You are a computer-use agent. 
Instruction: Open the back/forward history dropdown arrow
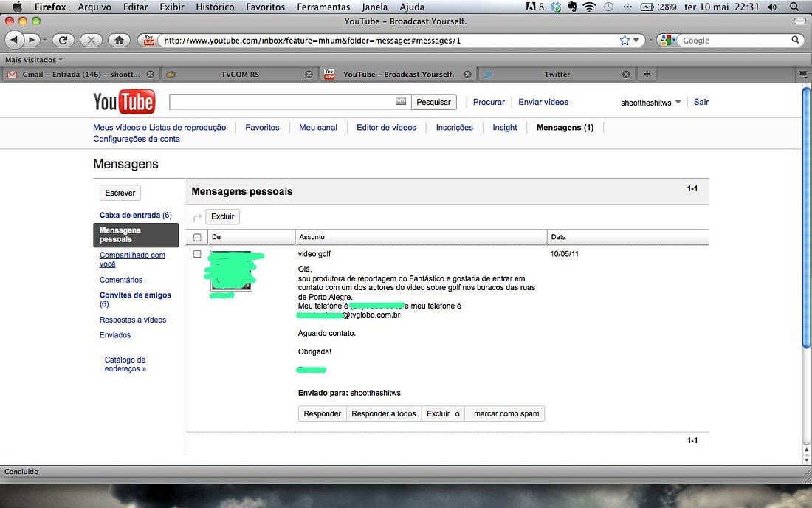(x=44, y=40)
